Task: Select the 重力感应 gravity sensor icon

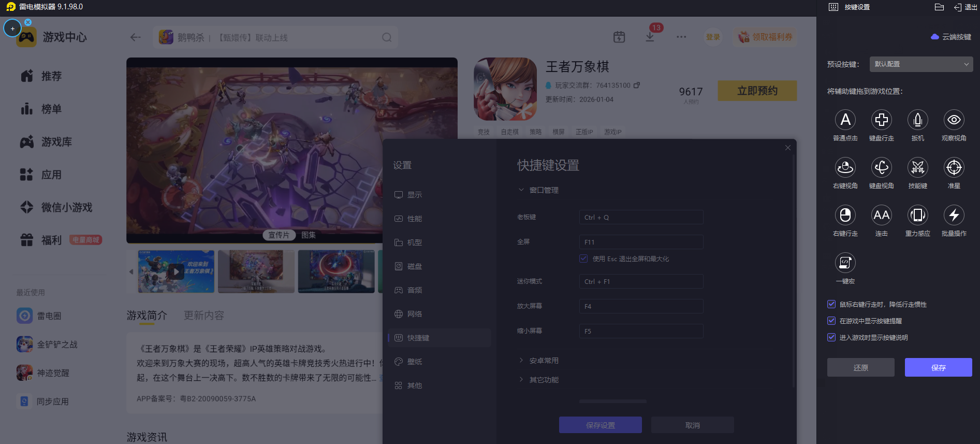Action: 918,215
